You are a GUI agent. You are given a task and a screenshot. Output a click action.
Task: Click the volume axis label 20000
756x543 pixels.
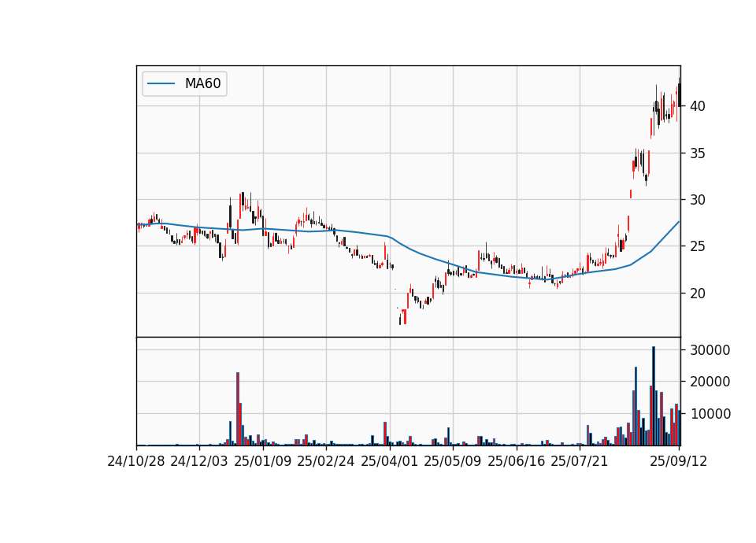(710, 382)
